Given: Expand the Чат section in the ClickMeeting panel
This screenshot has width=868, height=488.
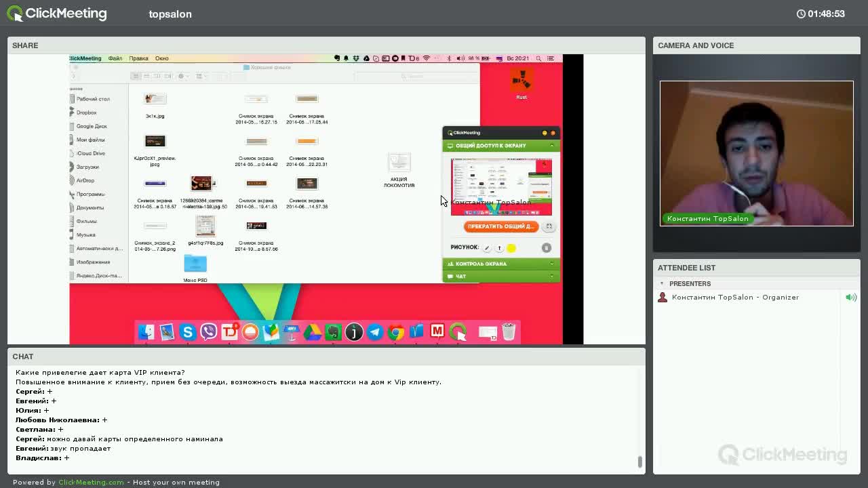Looking at the screenshot, I should coord(500,277).
